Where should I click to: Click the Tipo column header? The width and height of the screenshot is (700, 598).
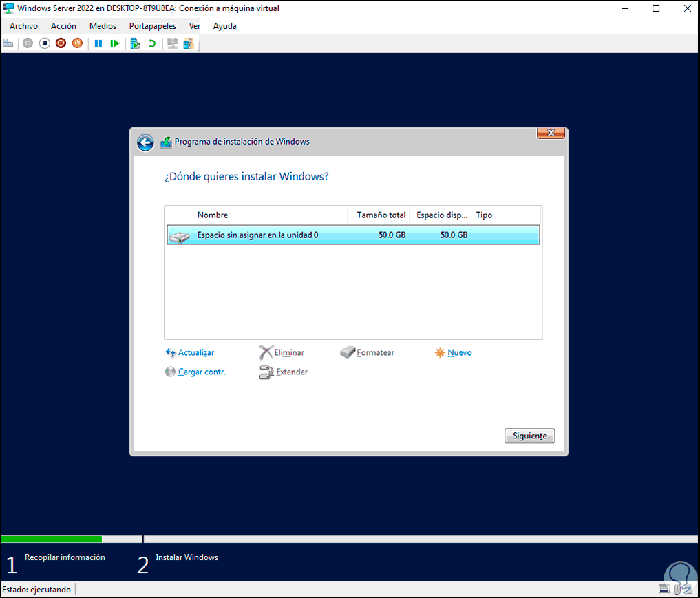coord(507,215)
